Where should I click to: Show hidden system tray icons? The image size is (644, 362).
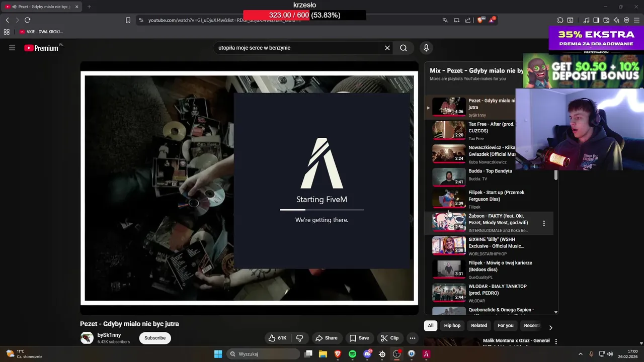click(580, 354)
